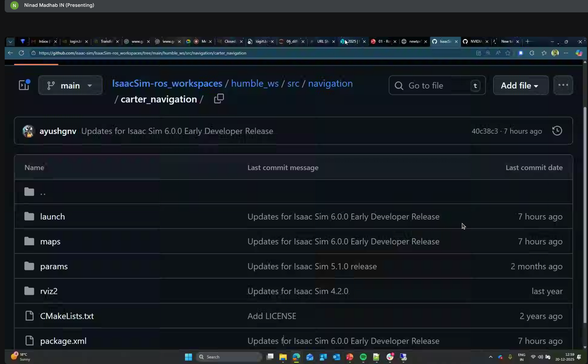The image size is (588, 364).
Task: Open Copilot in the browser toolbar
Action: [x=579, y=53]
